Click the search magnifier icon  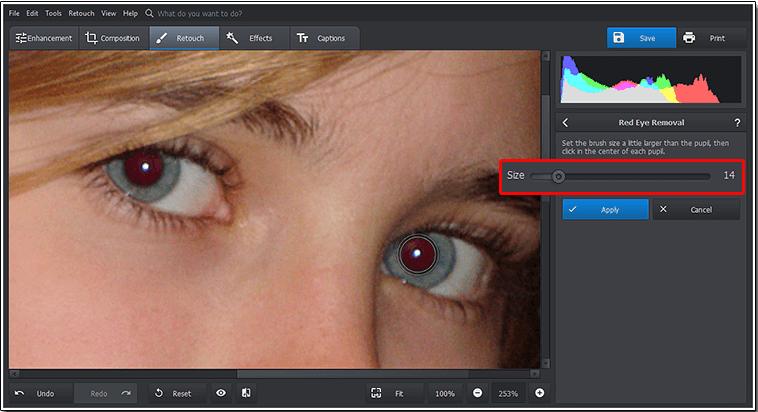point(149,13)
